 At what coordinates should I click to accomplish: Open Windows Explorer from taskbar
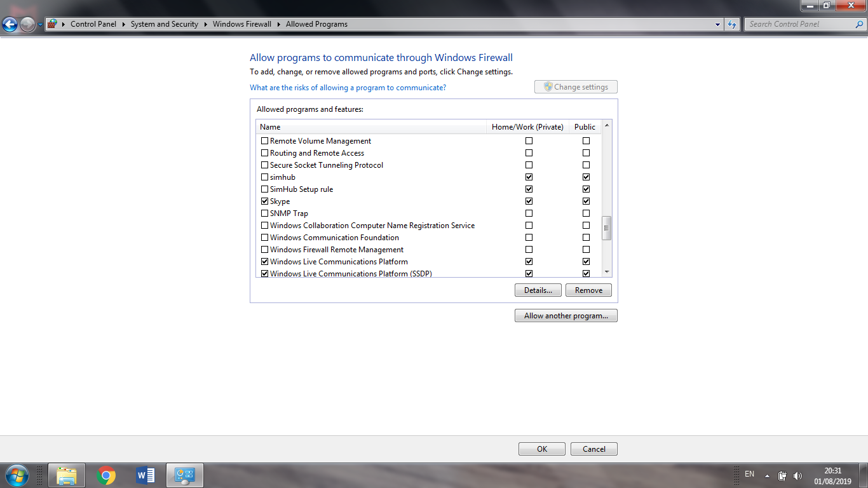pyautogui.click(x=67, y=475)
